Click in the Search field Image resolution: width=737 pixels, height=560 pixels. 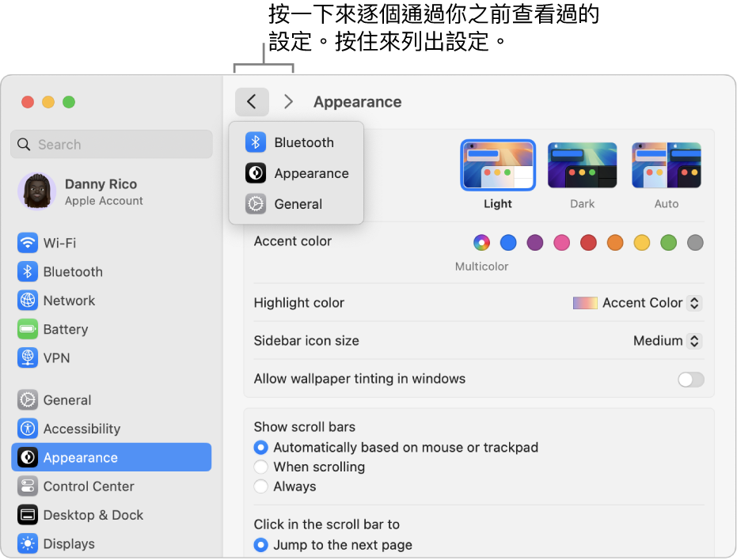[112, 144]
